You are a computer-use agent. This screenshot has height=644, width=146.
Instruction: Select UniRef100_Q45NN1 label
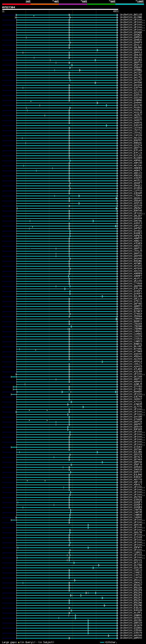(x=131, y=70)
